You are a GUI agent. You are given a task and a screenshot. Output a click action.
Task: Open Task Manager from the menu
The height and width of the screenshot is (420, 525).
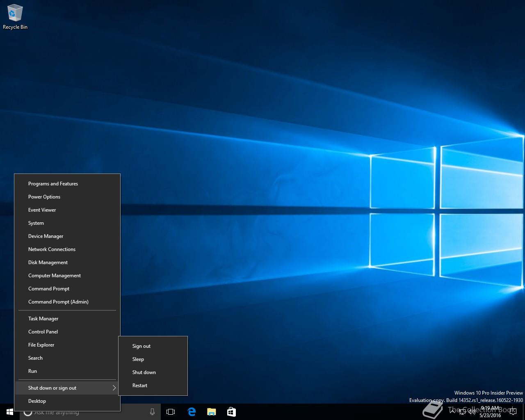[68, 319]
